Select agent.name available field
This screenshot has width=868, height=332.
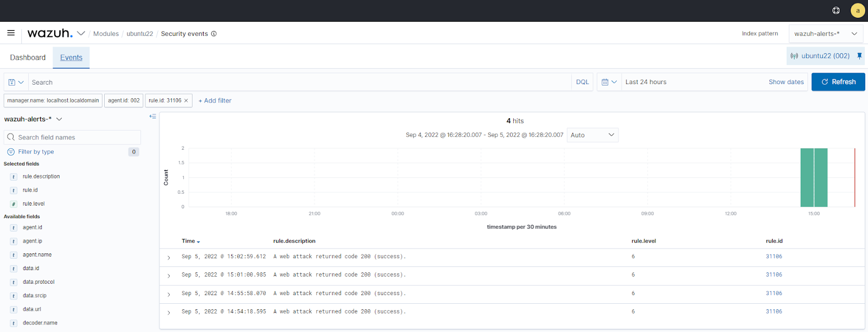(x=37, y=254)
